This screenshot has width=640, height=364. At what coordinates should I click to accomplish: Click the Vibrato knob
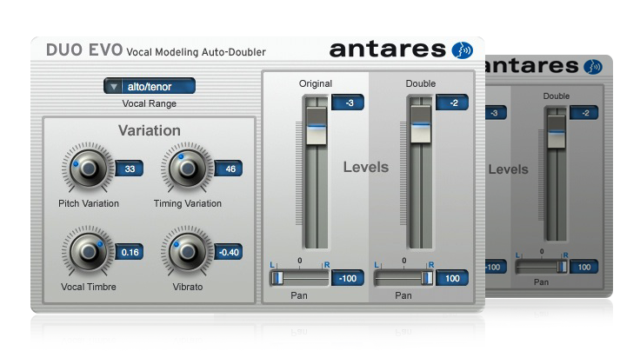[x=187, y=251]
